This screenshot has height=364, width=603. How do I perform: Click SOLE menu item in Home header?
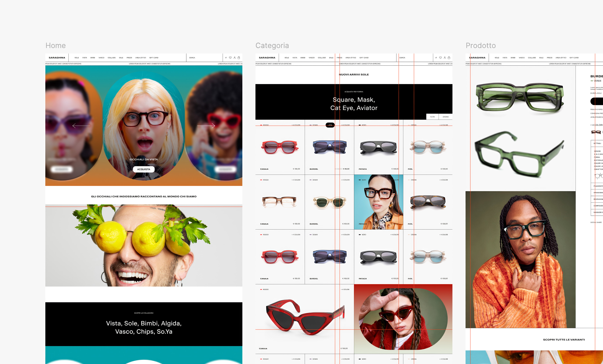[77, 58]
